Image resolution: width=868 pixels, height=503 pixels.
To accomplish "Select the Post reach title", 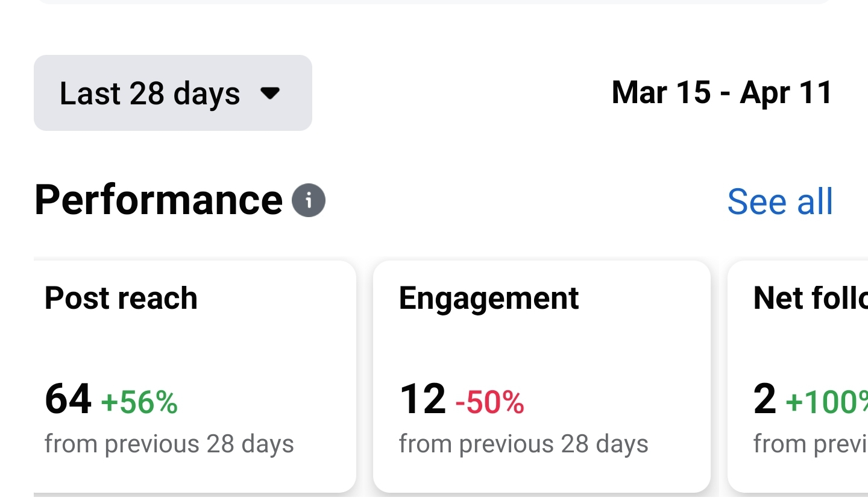I will click(x=121, y=298).
